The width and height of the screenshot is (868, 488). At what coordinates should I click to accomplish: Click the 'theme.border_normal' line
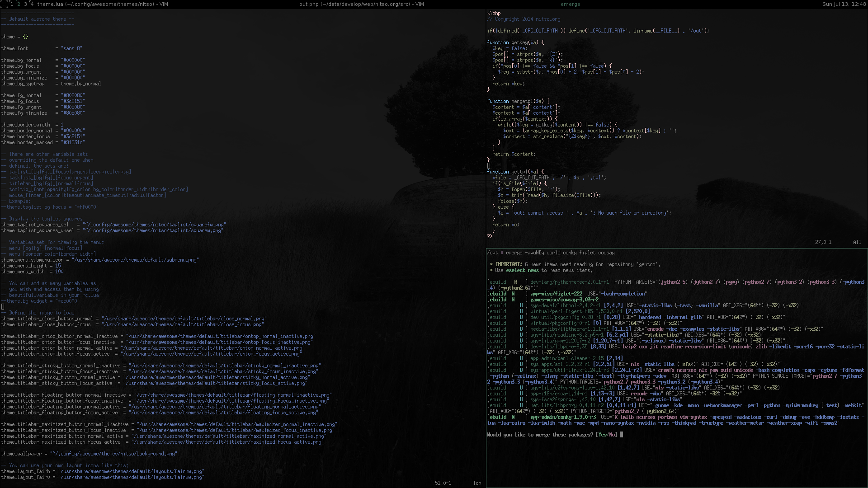pos(43,131)
